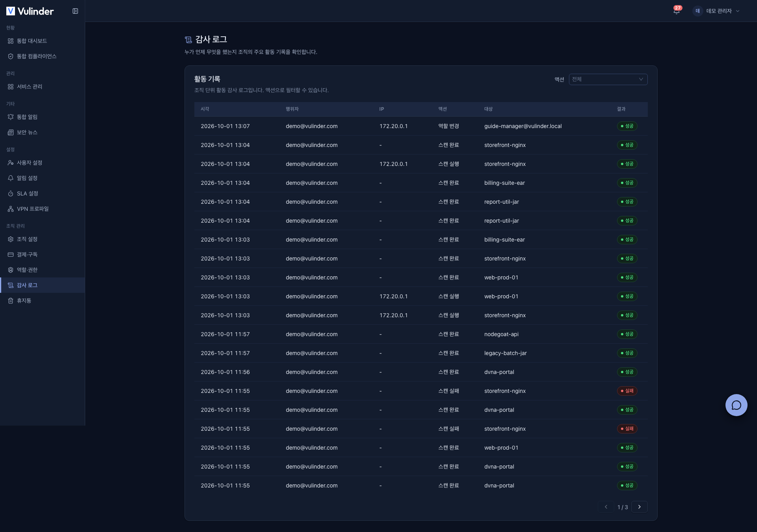The width and height of the screenshot is (757, 532).
Task: Click the 사용자 설정 user icon
Action: [11, 163]
